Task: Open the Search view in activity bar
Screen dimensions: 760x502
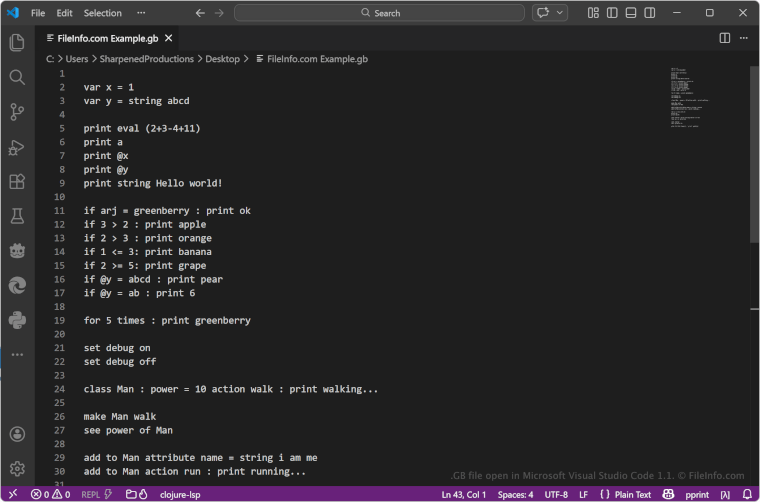Action: [x=17, y=78]
